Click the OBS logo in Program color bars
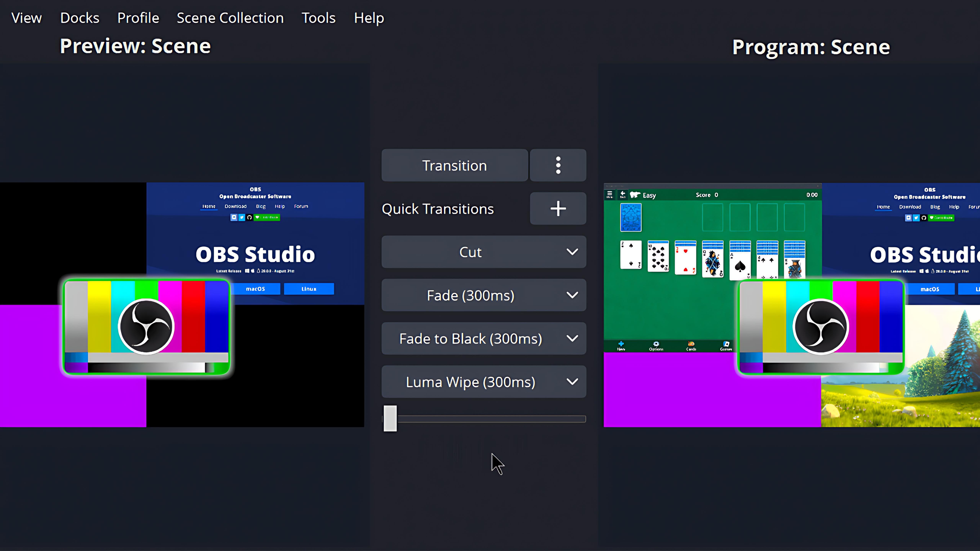 [821, 327]
